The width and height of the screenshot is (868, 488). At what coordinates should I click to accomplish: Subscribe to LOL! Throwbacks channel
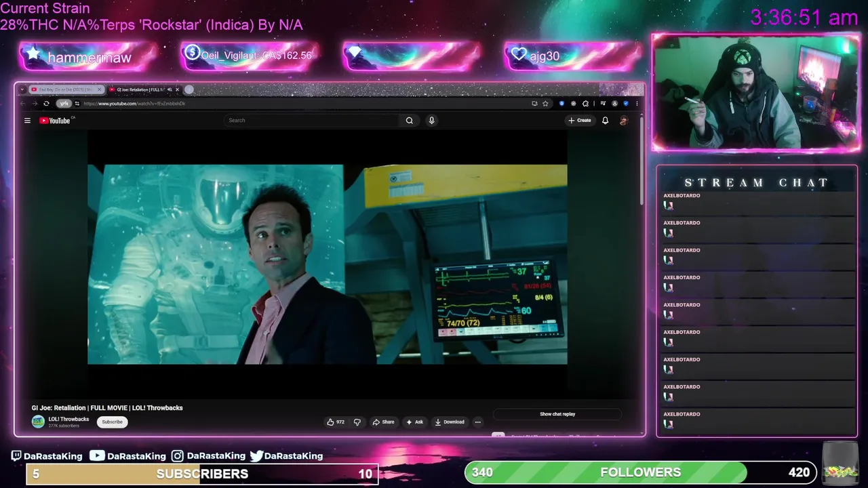click(x=112, y=422)
